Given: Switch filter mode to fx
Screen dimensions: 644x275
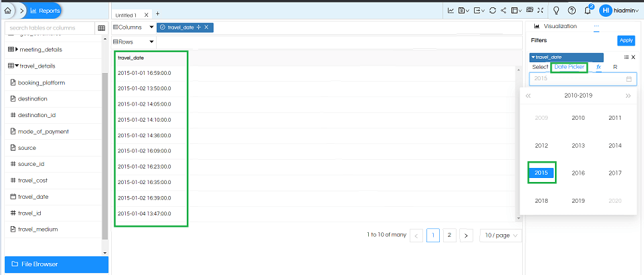Looking at the screenshot, I should coord(599,67).
